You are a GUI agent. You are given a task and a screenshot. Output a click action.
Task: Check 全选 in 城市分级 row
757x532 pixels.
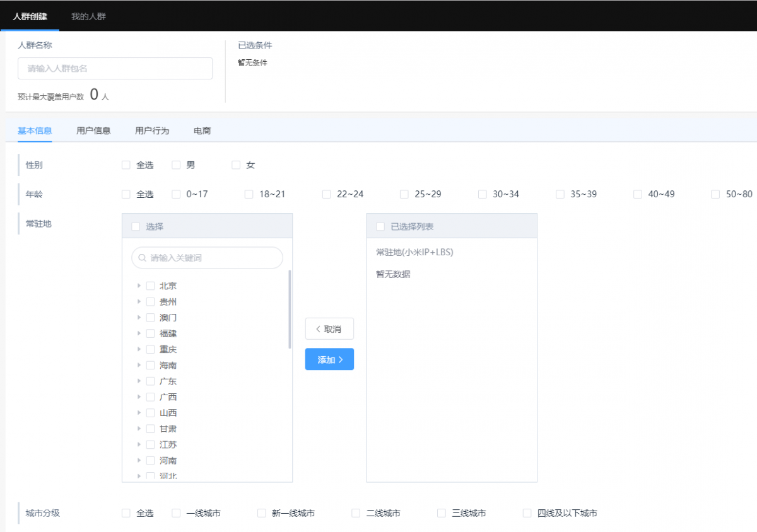point(126,513)
